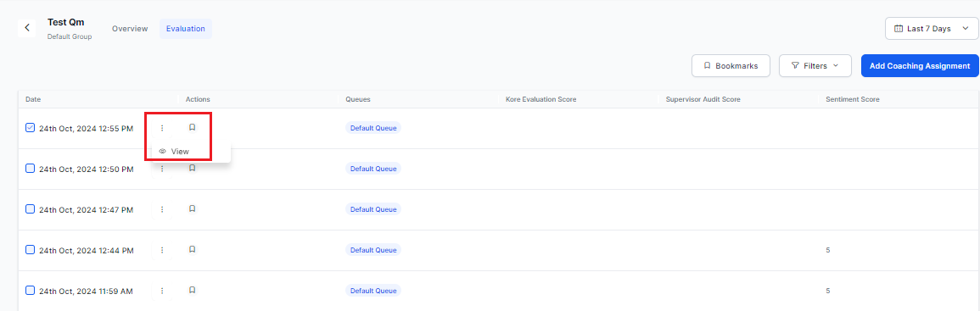Choose View from the row menu

pos(175,151)
